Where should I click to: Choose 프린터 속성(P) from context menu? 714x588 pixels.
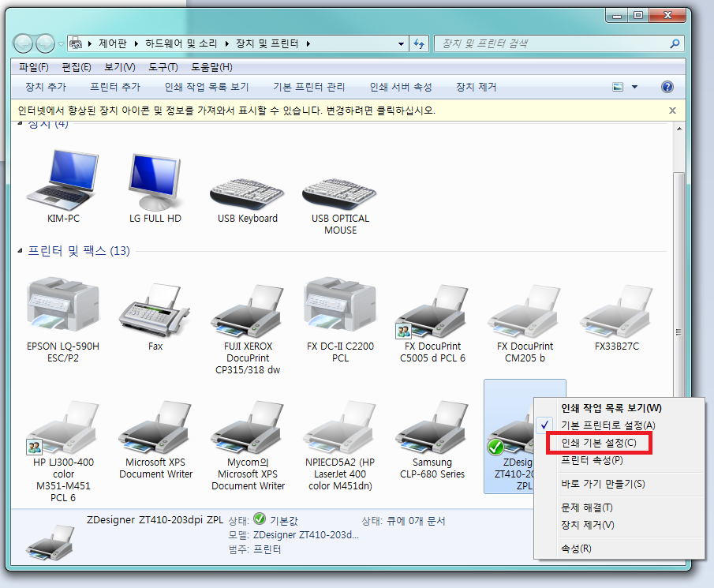point(592,460)
